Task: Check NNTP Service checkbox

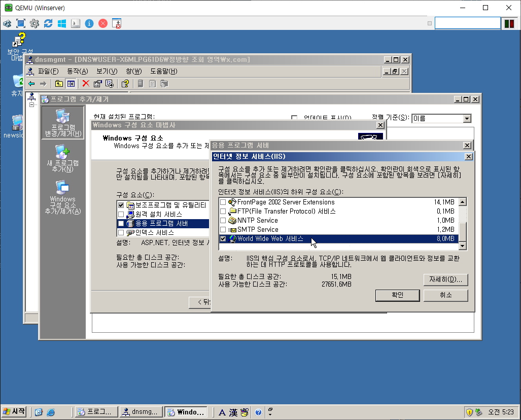Action: pyautogui.click(x=223, y=220)
